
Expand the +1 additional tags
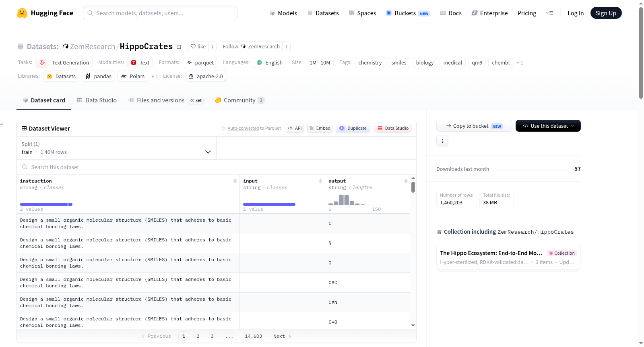pyautogui.click(x=520, y=62)
